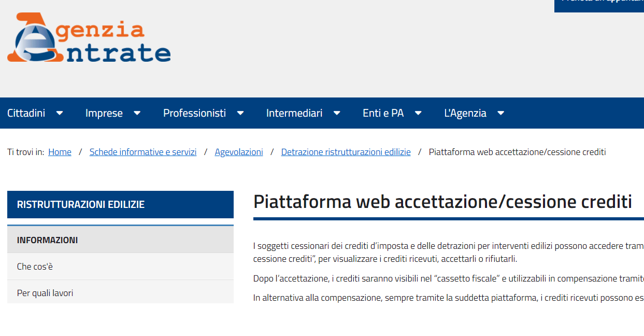
Task: Open Detrazione ristrutturazioni edilizie breadcrumb
Action: coord(346,151)
